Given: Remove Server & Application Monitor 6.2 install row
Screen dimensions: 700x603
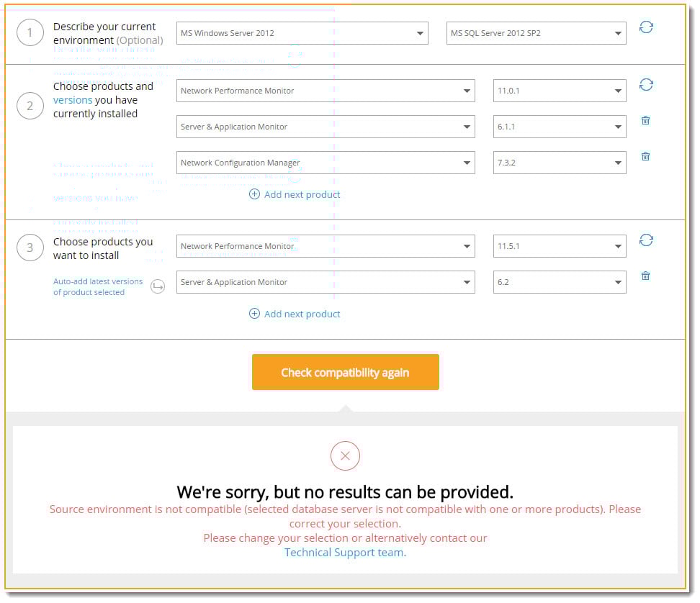Looking at the screenshot, I should [x=645, y=276].
